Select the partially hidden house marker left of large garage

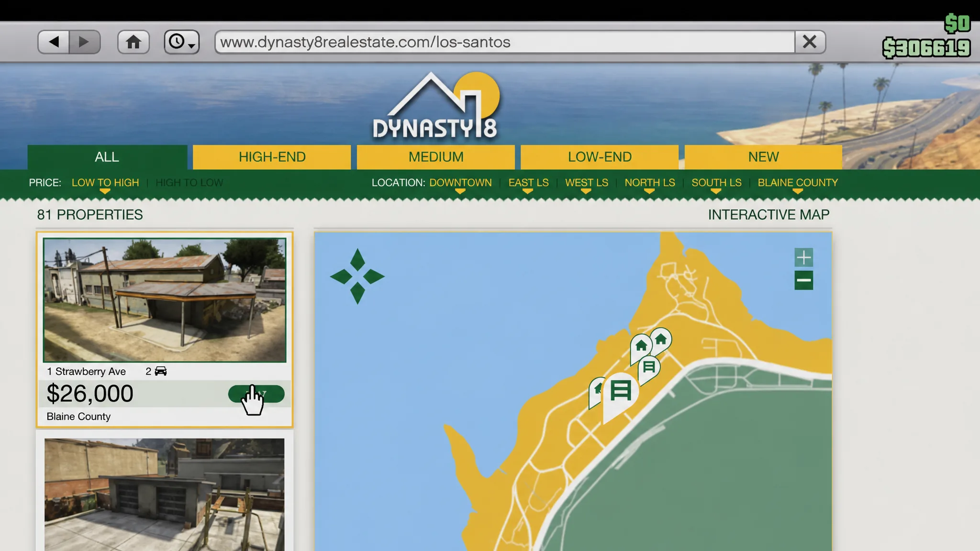[x=596, y=390]
